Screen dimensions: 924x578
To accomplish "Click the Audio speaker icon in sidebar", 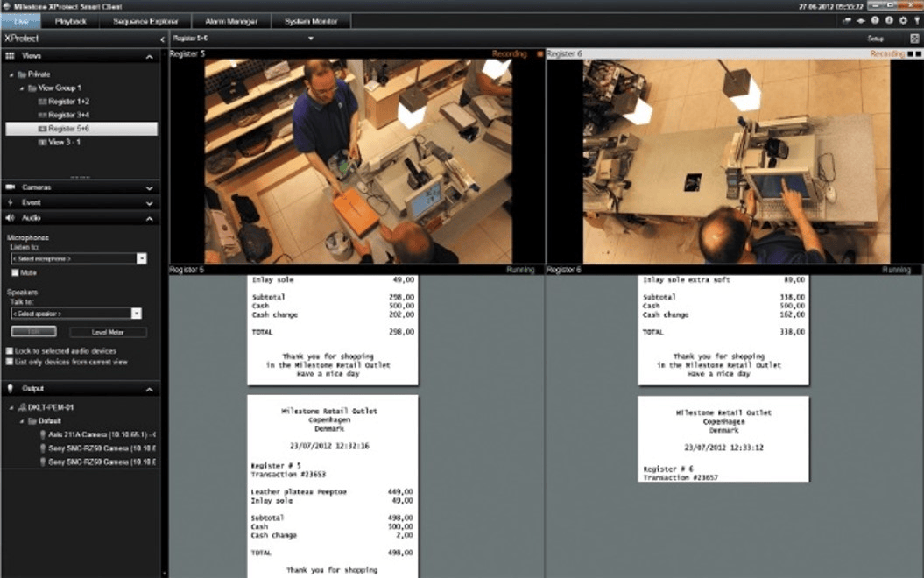I will click(x=11, y=217).
